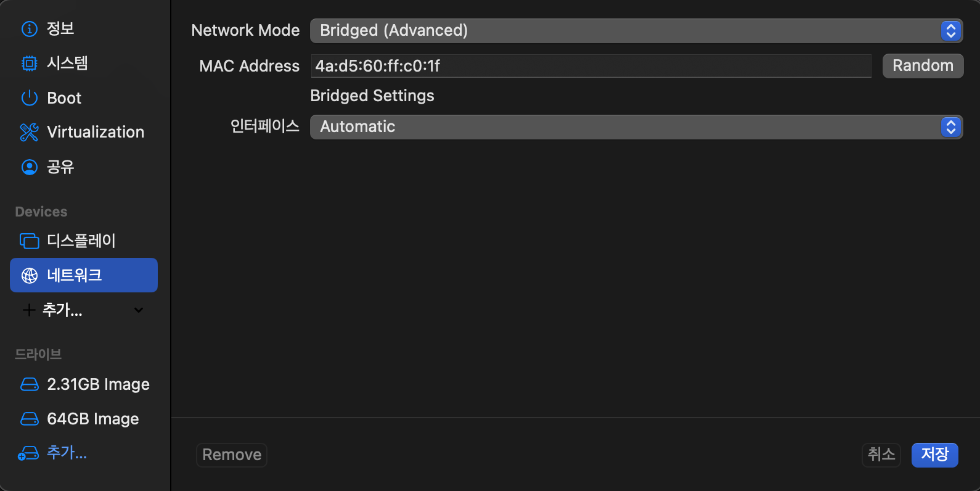Select the Boot sidebar item
Screen dimensions: 980x491
[x=84, y=98]
